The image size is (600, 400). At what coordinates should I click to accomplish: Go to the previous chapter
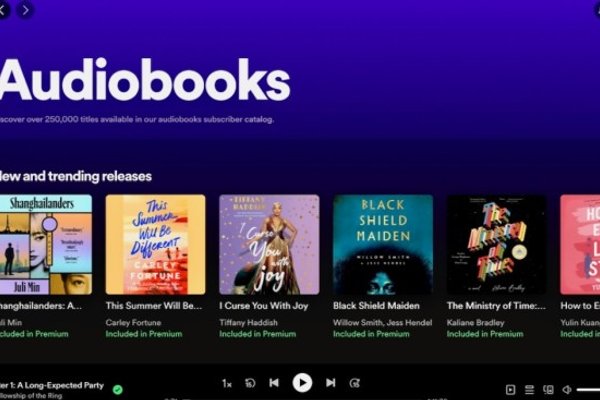[x=274, y=383]
